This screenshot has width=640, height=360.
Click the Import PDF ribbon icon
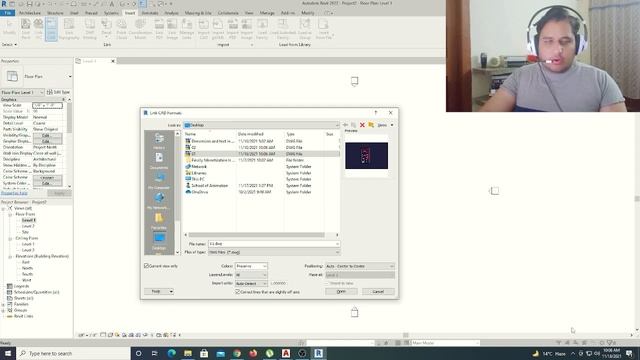click(x=232, y=29)
